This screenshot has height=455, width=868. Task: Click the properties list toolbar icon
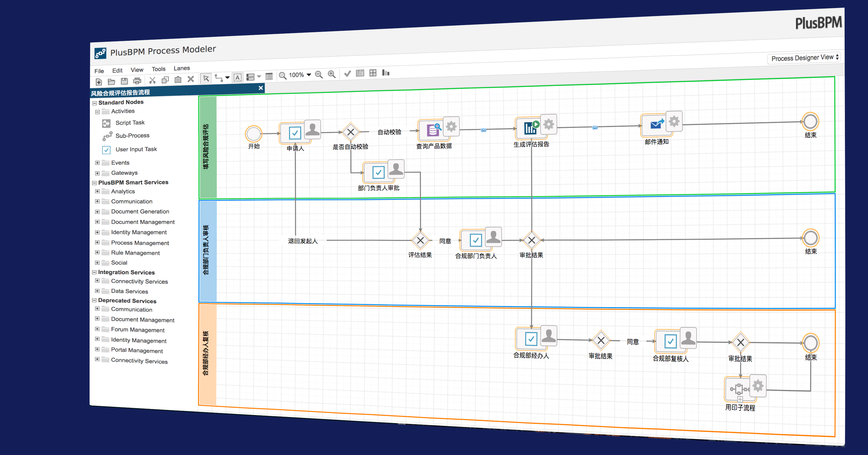click(269, 76)
